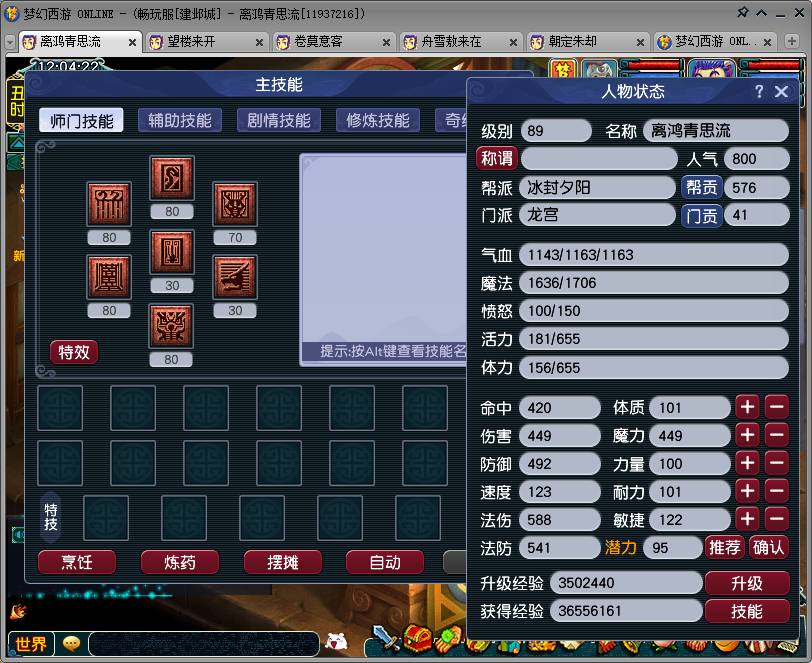
Task: Click the 确认 confirm button
Action: click(770, 547)
